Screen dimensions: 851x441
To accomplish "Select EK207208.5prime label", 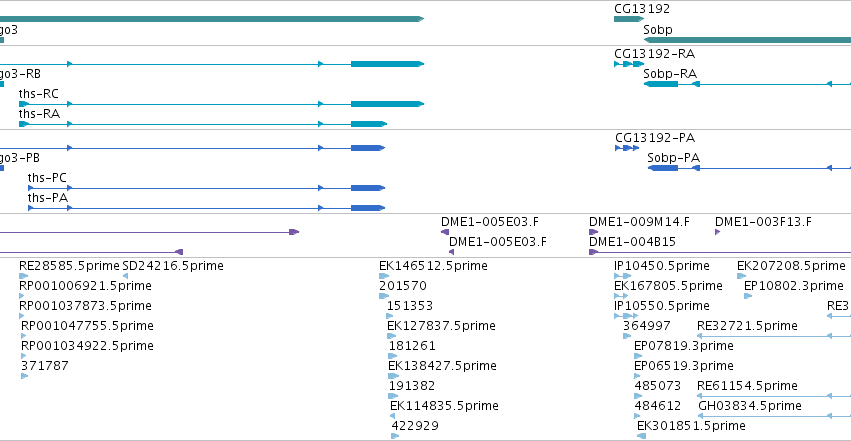I will coord(791,266).
